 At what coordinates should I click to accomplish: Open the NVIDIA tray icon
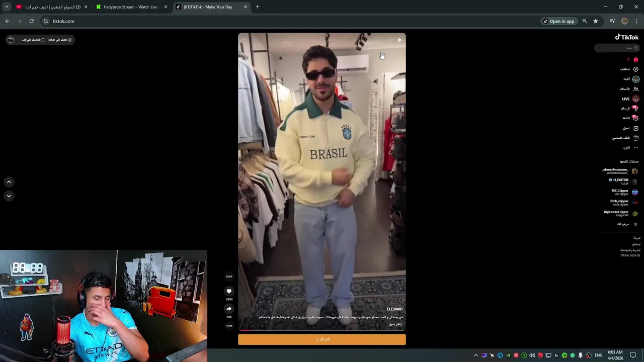pyautogui.click(x=508, y=355)
